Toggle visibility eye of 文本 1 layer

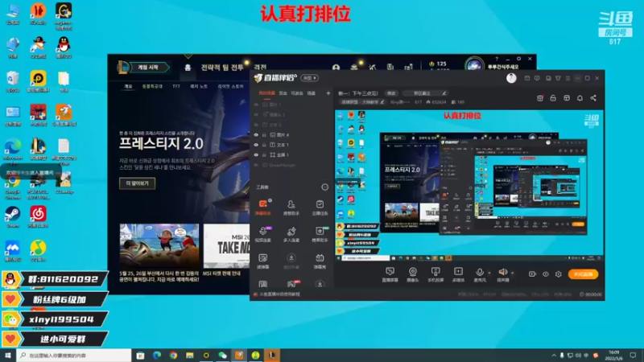[256, 145]
